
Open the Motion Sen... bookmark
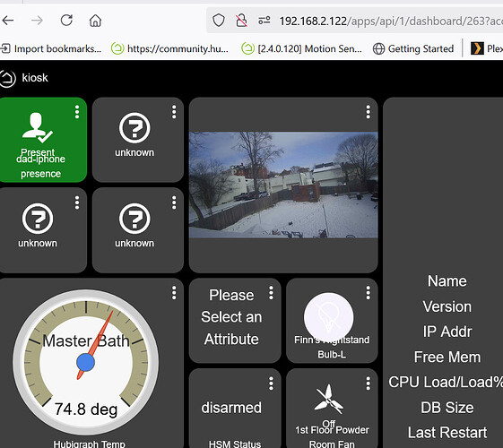coord(302,48)
